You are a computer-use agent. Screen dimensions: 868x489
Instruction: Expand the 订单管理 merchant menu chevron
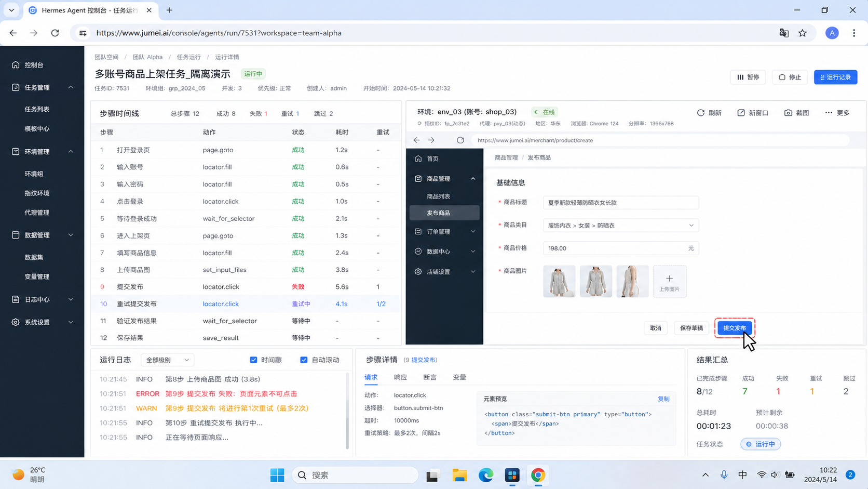coord(473,232)
